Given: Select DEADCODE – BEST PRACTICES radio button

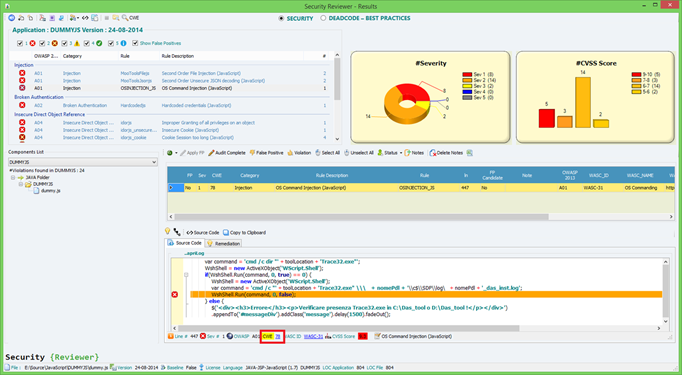Looking at the screenshot, I should 323,18.
